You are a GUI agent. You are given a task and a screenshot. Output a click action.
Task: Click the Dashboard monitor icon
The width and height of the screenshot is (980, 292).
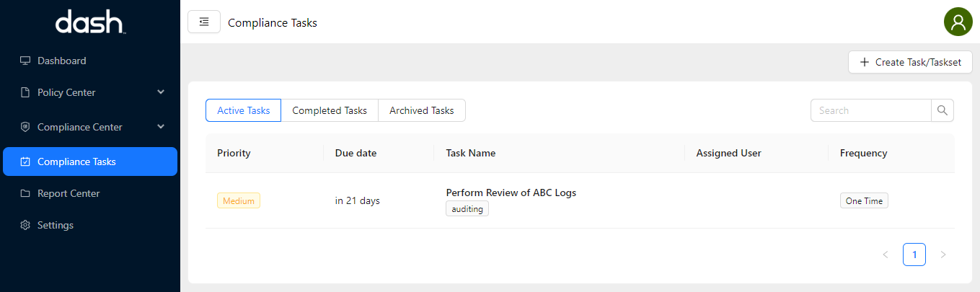(x=25, y=61)
